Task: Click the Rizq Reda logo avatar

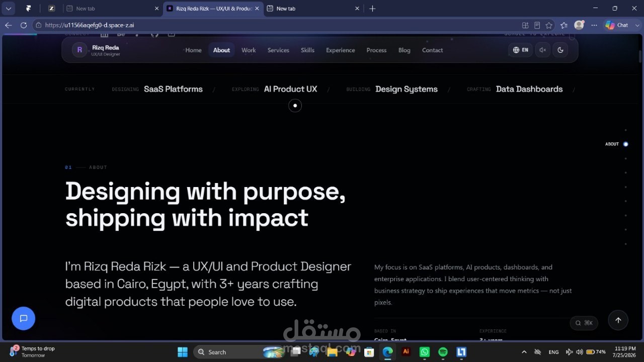Action: (x=79, y=50)
